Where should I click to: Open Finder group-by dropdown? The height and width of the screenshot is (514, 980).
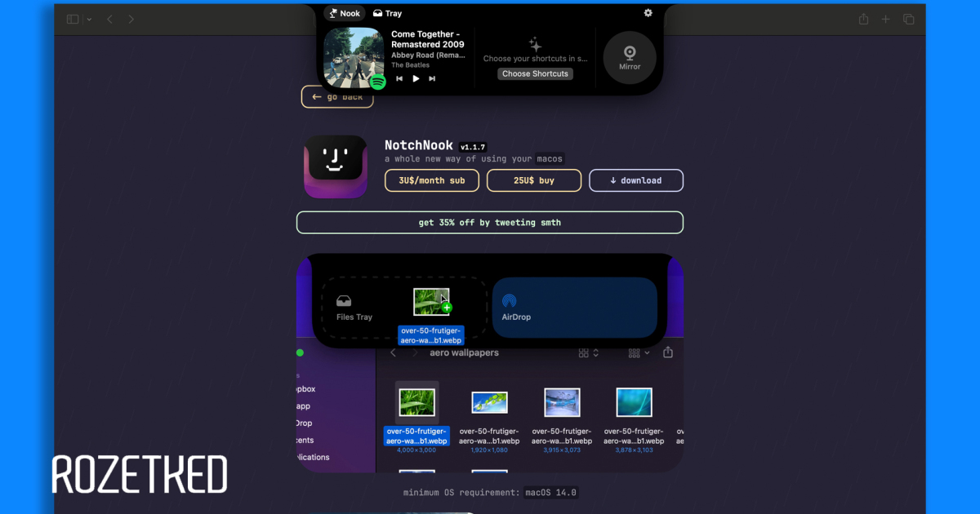pos(639,353)
